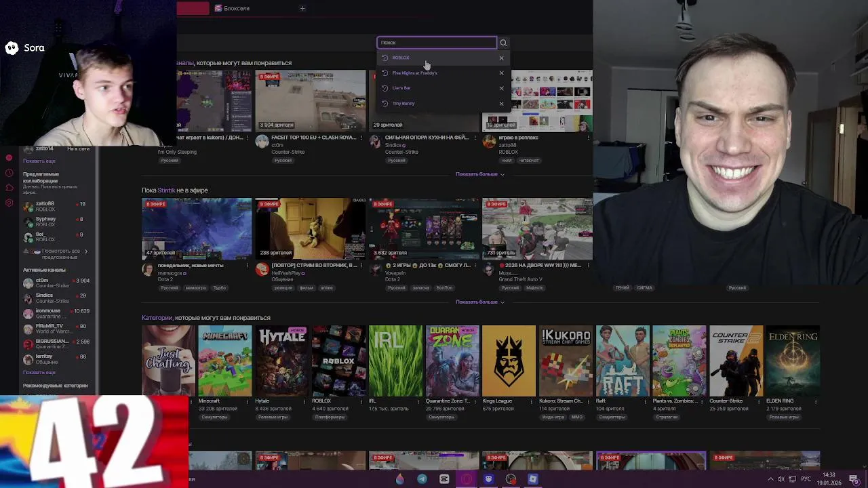This screenshot has height=488, width=868.
Task: Show hidden system tray icons
Action: pyautogui.click(x=770, y=479)
